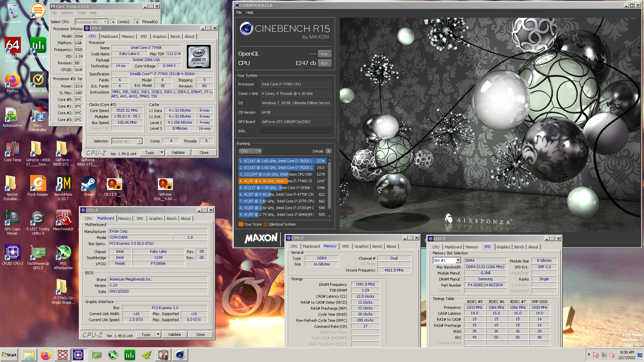Open the GeForce 8800 GT Score folder
Screen dimensions: 644x362
(x=38, y=154)
